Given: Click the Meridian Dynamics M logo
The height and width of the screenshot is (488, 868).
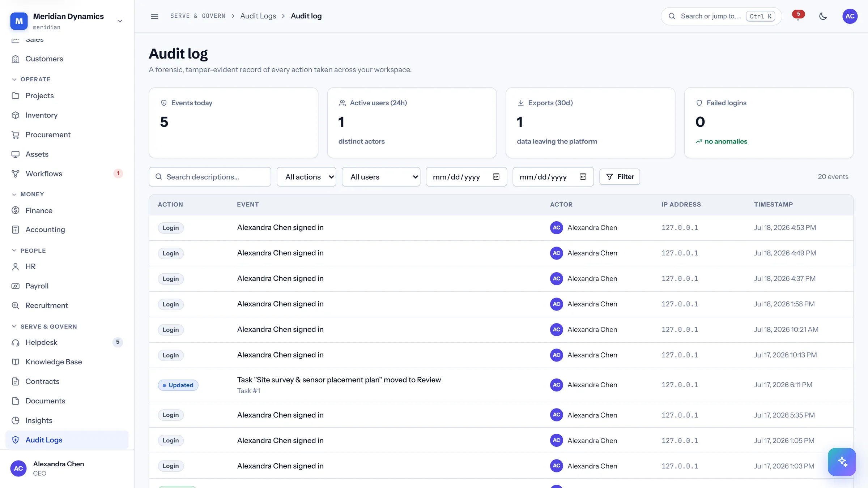Looking at the screenshot, I should coord(19,21).
